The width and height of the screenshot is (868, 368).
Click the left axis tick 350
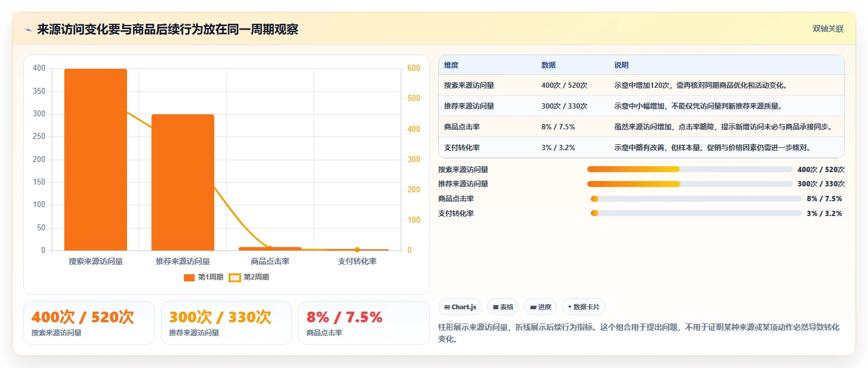[39, 91]
